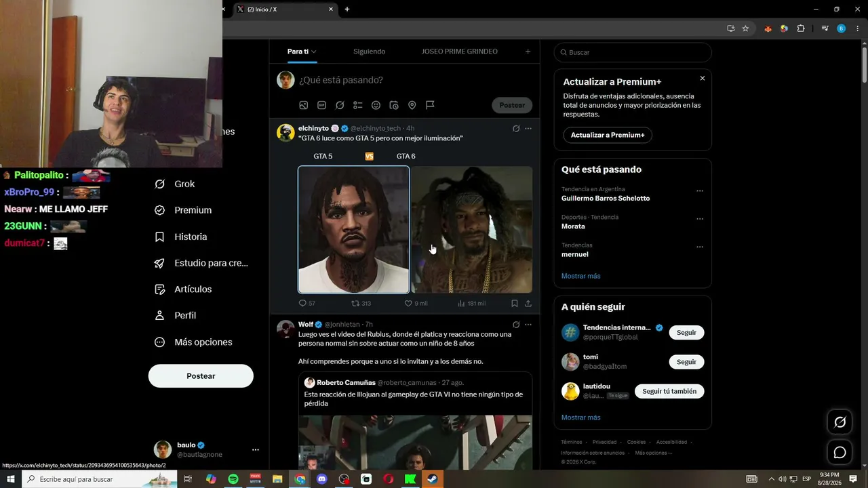Open Historia in the sidebar
Screen dimensions: 868x488
[181, 237]
